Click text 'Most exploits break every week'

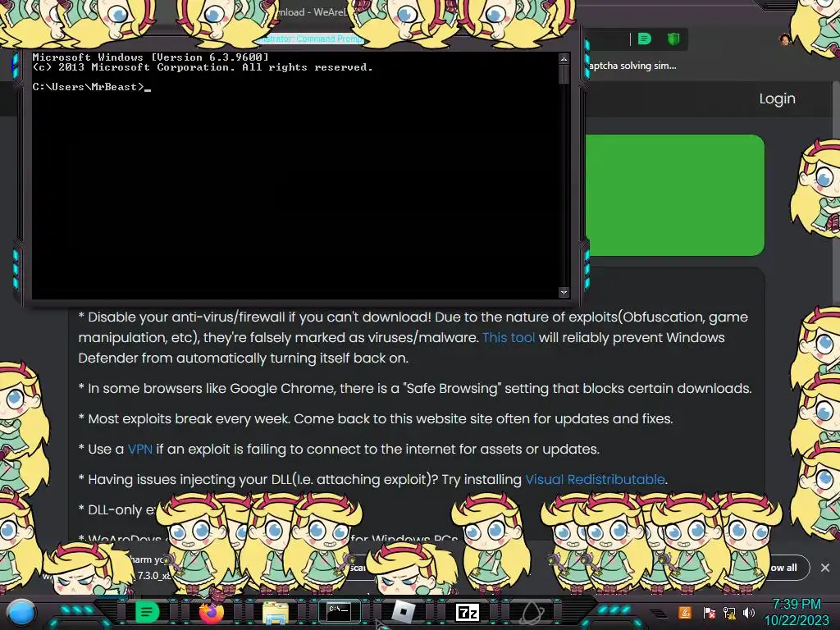pyautogui.click(x=189, y=418)
